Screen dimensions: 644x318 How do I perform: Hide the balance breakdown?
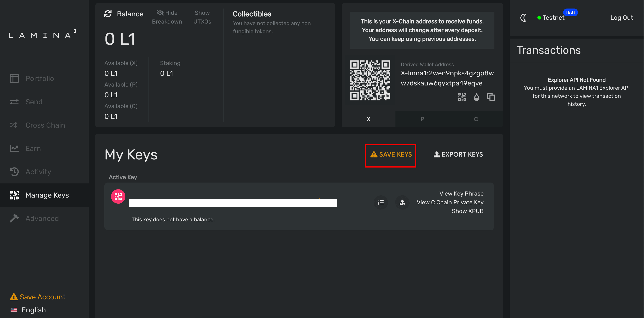coord(167,17)
